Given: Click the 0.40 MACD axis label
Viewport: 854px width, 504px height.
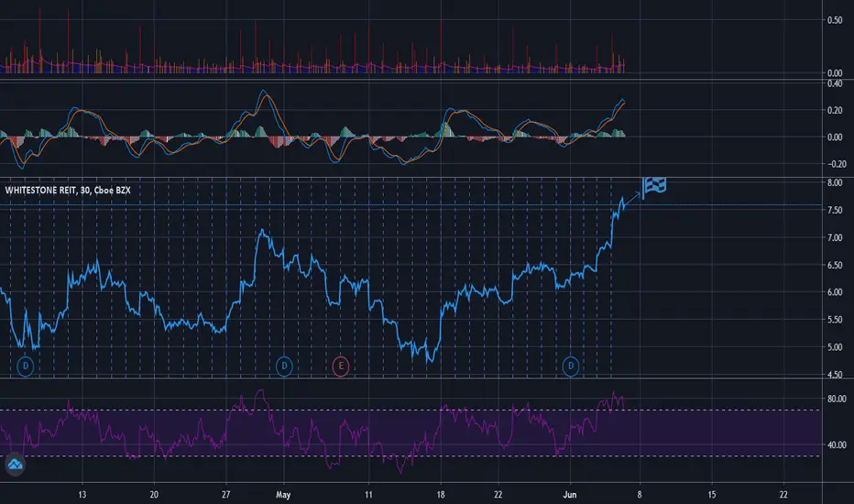Looking at the screenshot, I should 835,84.
